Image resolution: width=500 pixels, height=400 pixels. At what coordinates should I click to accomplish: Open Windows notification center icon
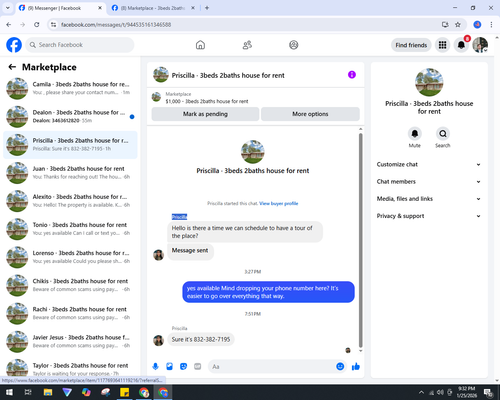click(489, 392)
